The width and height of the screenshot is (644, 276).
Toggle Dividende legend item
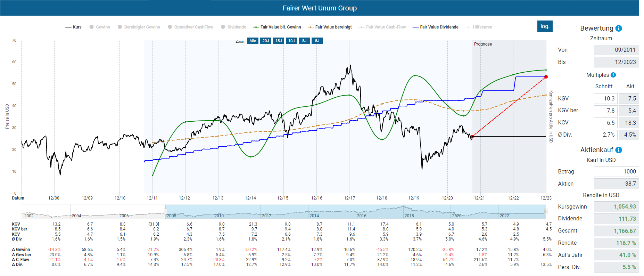click(x=233, y=27)
